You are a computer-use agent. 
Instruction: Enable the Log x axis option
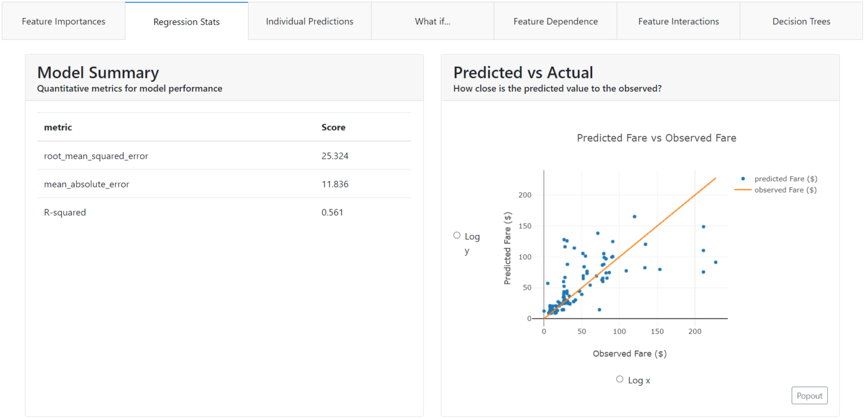tap(619, 379)
